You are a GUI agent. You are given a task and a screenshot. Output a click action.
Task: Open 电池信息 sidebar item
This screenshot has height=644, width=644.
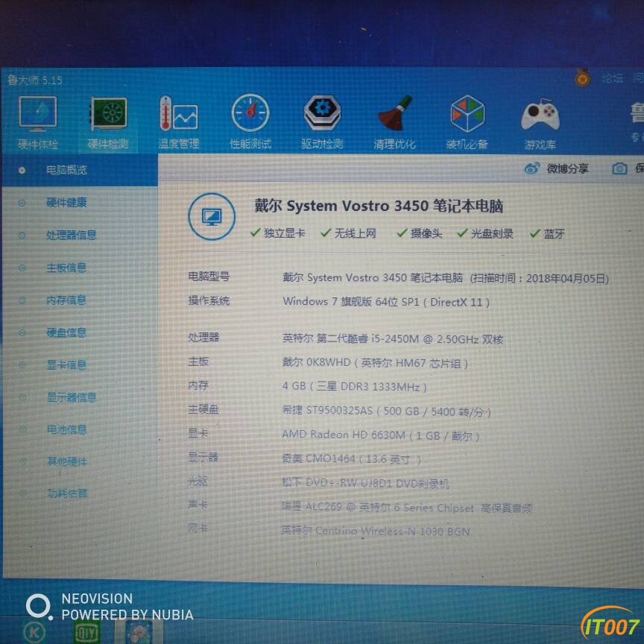66,429
